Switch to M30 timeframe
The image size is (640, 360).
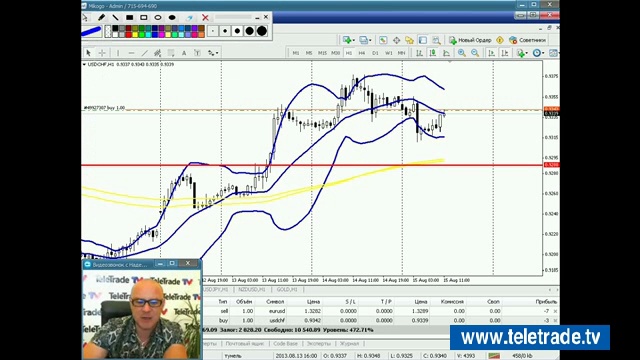tap(336, 53)
